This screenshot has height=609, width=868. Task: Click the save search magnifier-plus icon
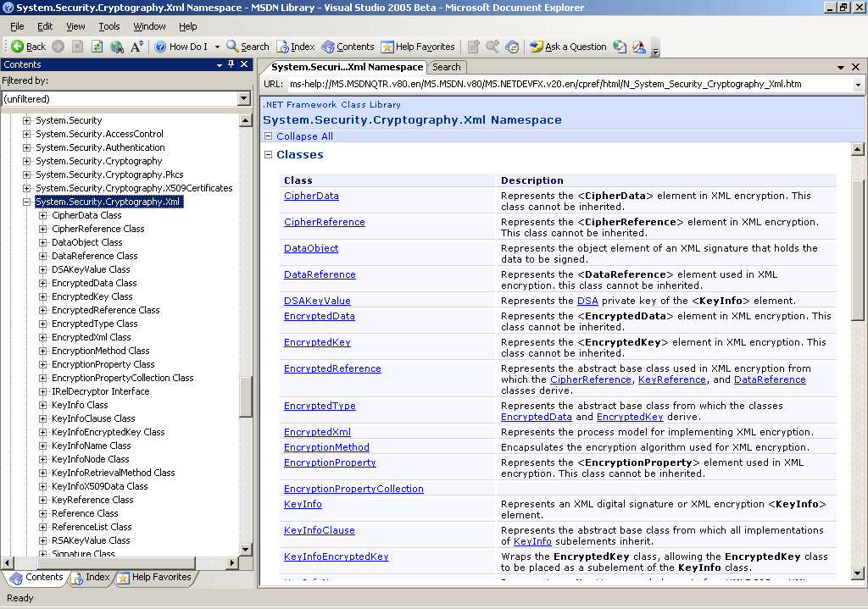click(492, 47)
